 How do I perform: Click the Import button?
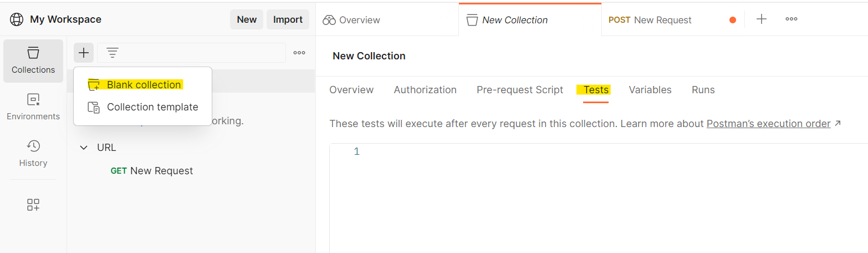pyautogui.click(x=288, y=19)
